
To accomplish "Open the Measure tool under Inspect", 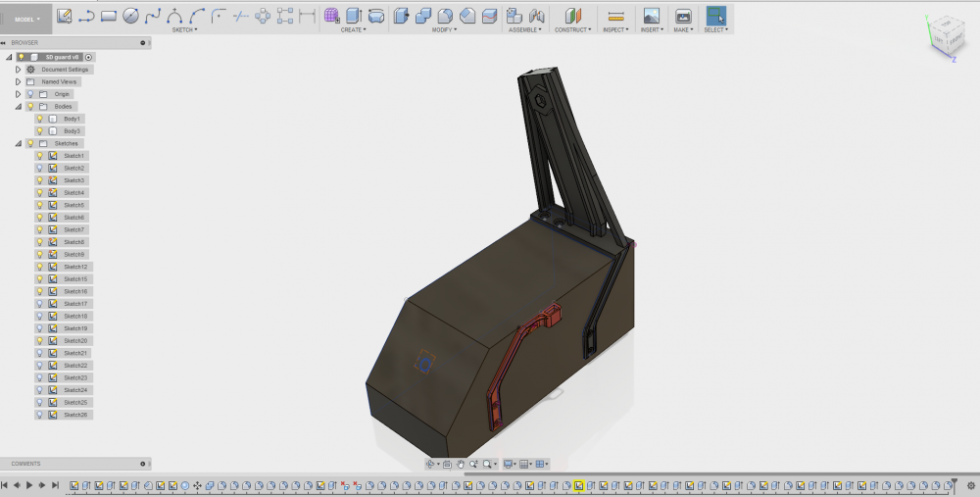I will [x=615, y=17].
